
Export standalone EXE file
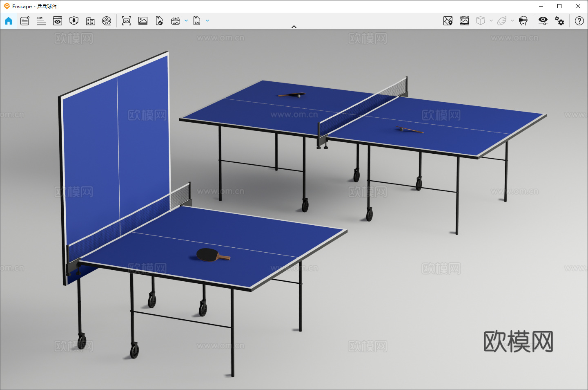coord(197,21)
